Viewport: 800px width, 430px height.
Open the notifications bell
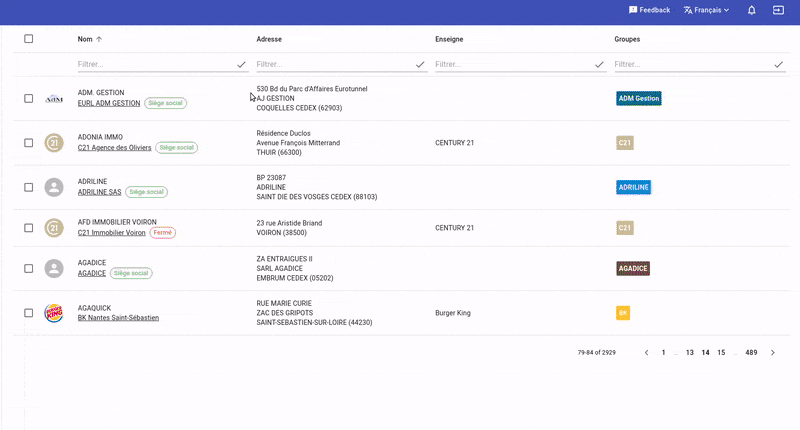pyautogui.click(x=751, y=10)
